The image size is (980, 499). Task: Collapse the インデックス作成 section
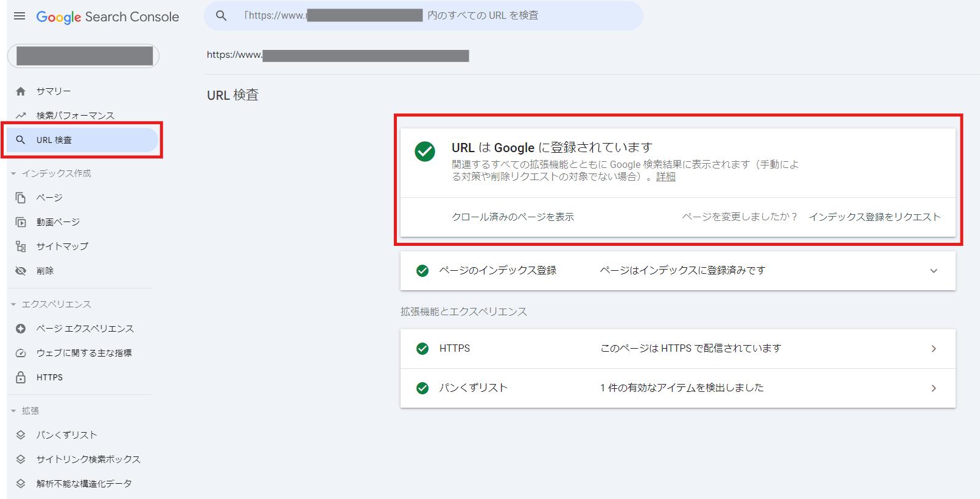tap(13, 173)
